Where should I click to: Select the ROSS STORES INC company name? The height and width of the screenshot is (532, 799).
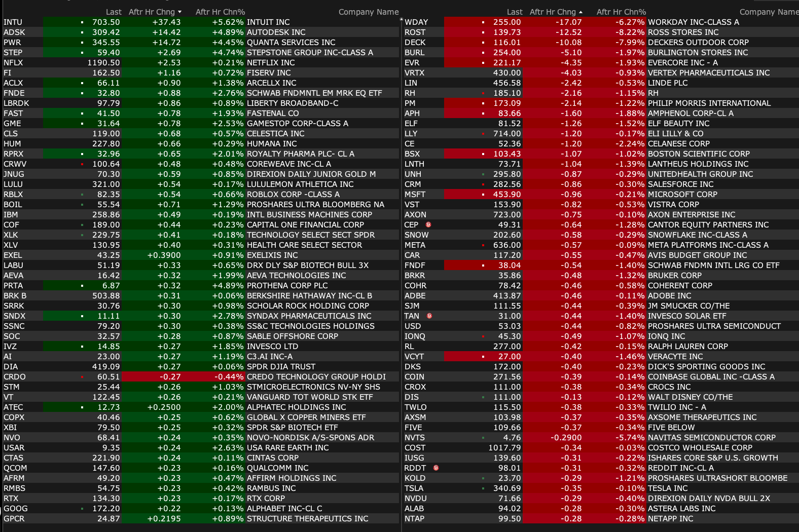tap(683, 32)
